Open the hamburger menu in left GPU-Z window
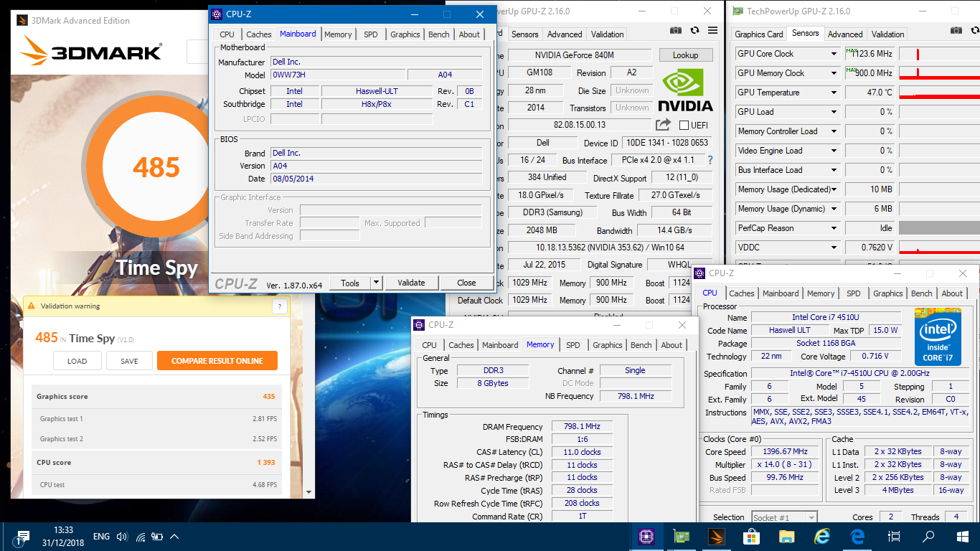 712,30
